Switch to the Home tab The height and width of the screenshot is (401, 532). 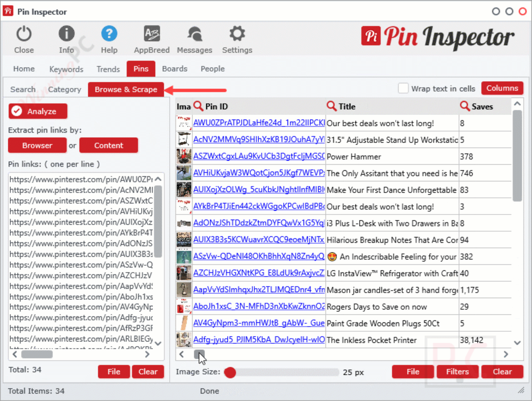point(24,69)
